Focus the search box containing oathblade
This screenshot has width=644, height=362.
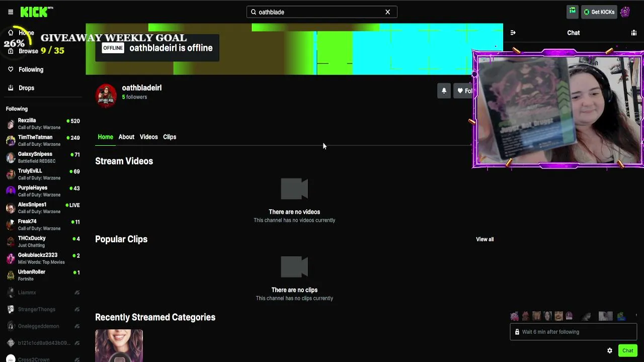pos(321,12)
